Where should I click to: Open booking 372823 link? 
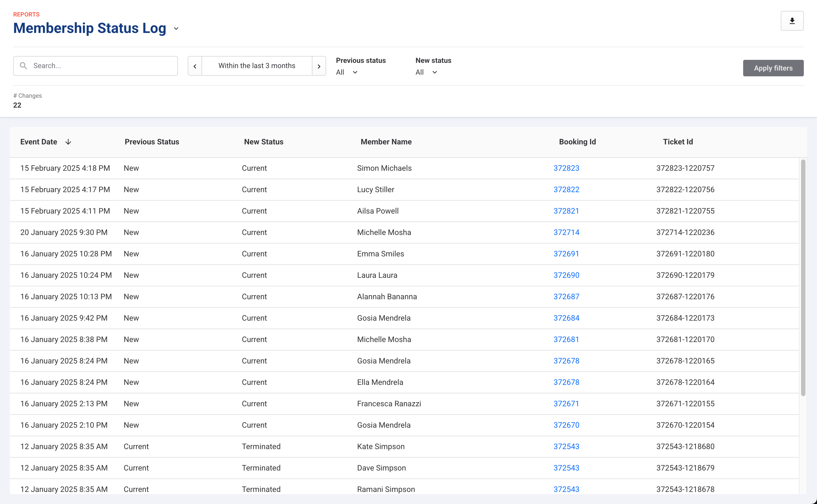[566, 168]
